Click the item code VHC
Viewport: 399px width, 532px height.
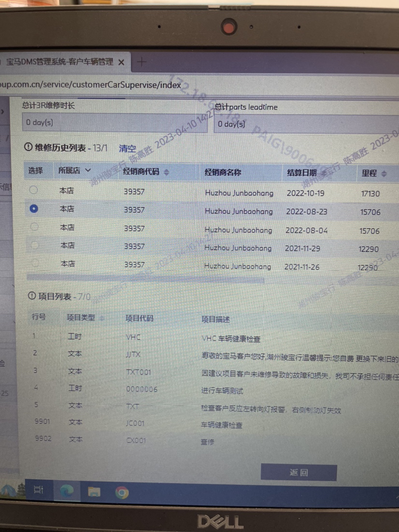pyautogui.click(x=133, y=337)
